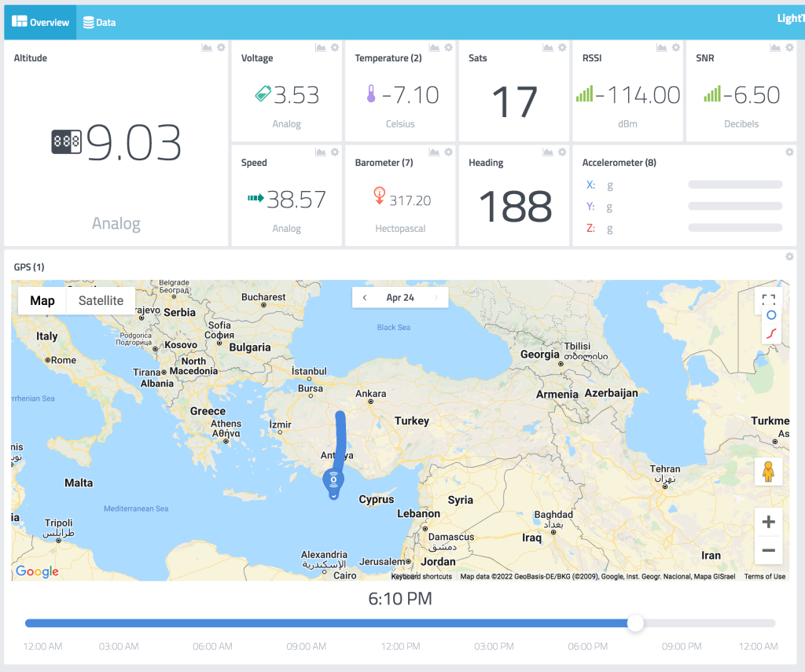Open settings gear on RSSI widget
This screenshot has height=672, width=805.
(x=676, y=48)
